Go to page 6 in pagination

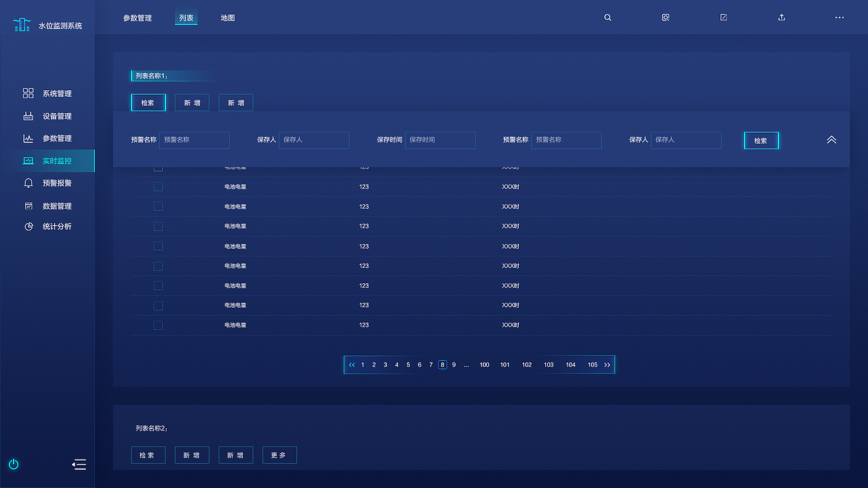pyautogui.click(x=420, y=365)
